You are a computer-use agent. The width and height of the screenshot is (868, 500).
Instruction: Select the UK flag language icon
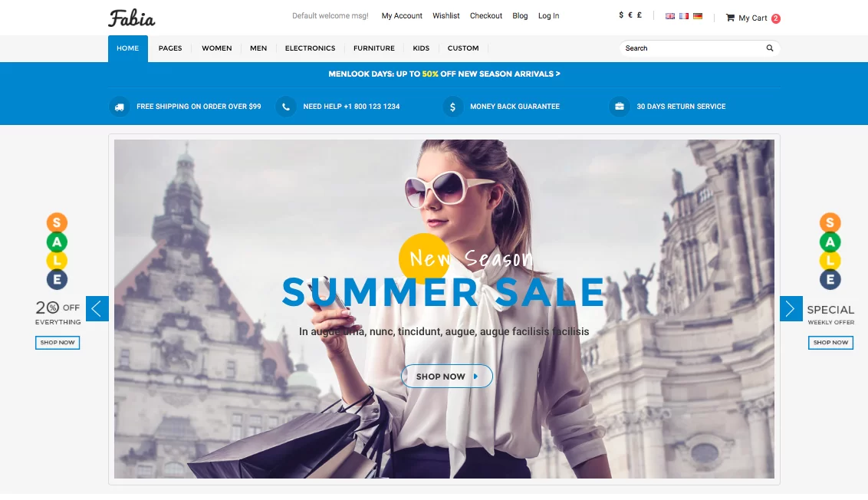[670, 16]
